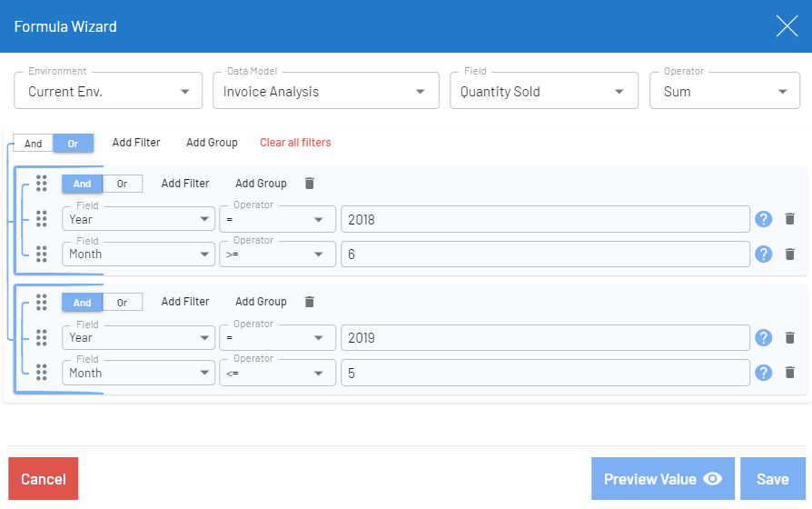The height and width of the screenshot is (509, 812).
Task: Expand the Data Model dropdown
Action: (324, 92)
